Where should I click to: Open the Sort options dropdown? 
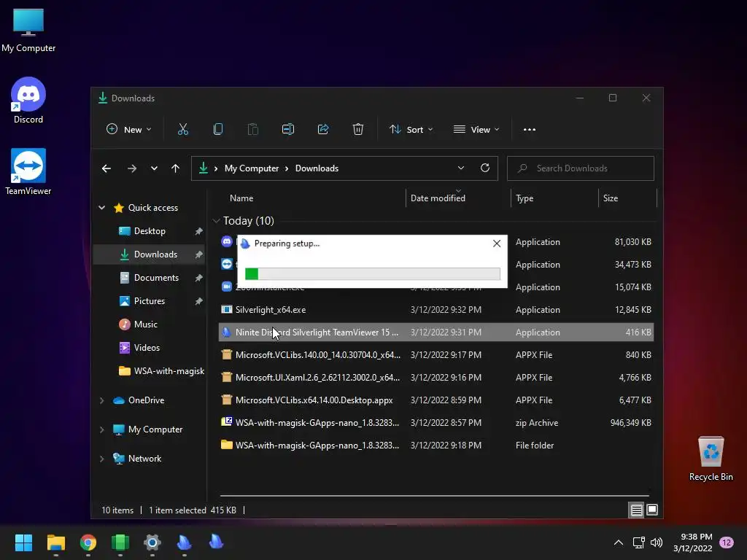coord(411,130)
